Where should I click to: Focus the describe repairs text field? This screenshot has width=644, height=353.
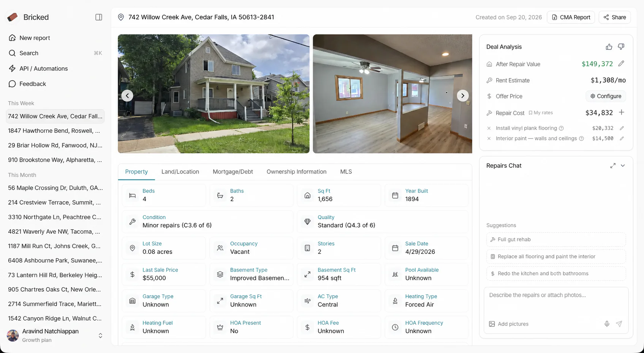[x=556, y=303]
